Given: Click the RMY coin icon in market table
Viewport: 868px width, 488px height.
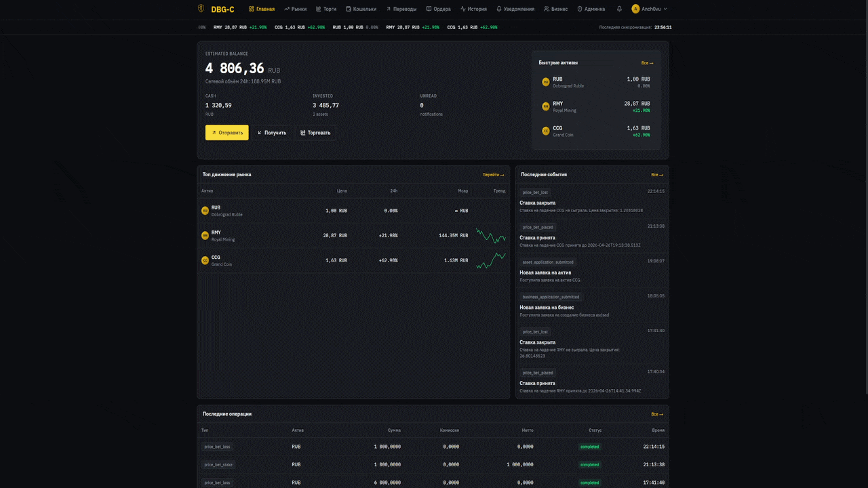Looking at the screenshot, I should pyautogui.click(x=205, y=235).
